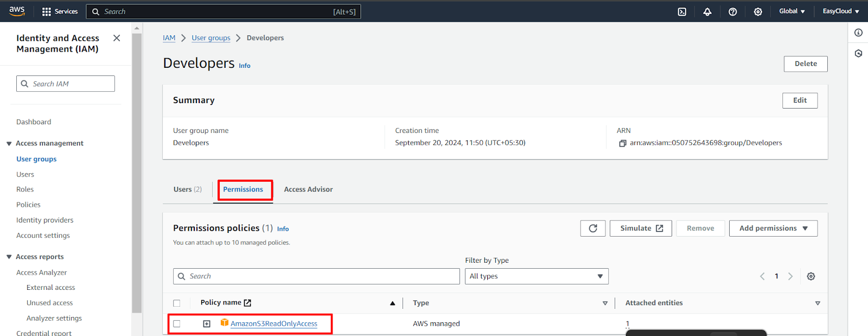Collapse the Access reports section
Viewport: 868px width, 336px height.
click(9, 257)
